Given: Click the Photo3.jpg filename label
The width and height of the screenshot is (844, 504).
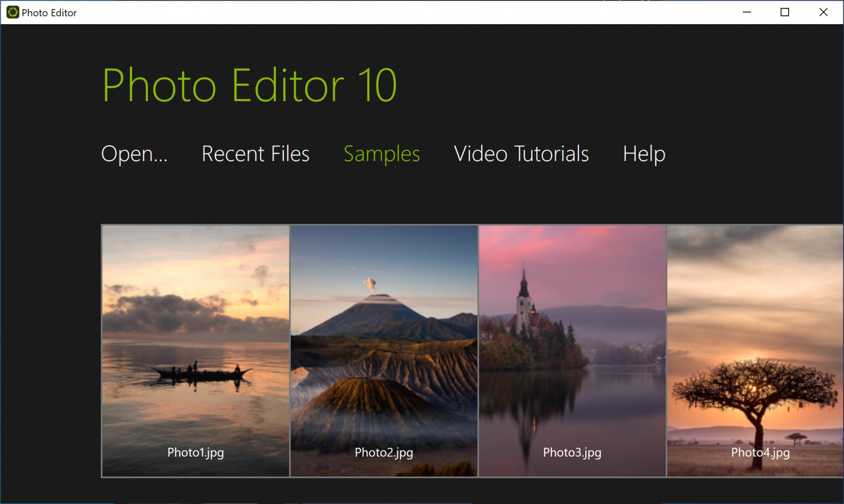Looking at the screenshot, I should pos(572,452).
